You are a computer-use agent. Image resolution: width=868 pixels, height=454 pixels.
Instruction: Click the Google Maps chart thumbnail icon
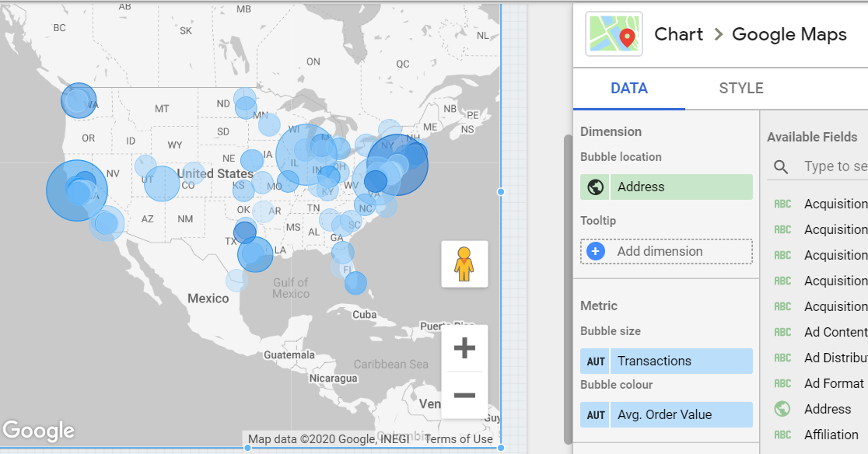614,34
